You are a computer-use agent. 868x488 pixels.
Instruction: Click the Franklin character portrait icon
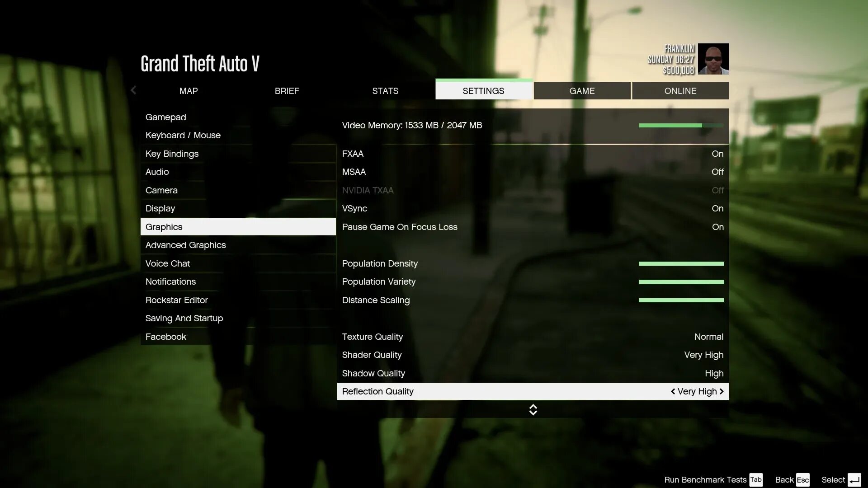[x=713, y=59]
